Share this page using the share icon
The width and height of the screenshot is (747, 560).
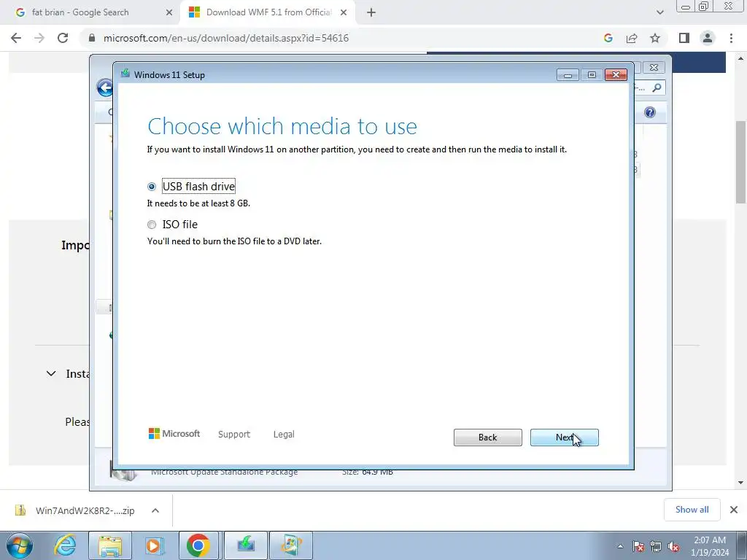632,38
